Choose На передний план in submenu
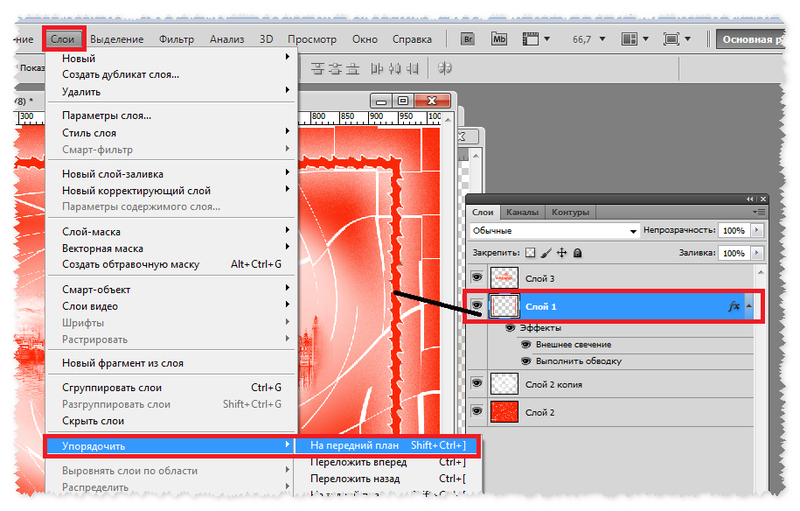Screen dimensions: 800x511 (x=388, y=445)
